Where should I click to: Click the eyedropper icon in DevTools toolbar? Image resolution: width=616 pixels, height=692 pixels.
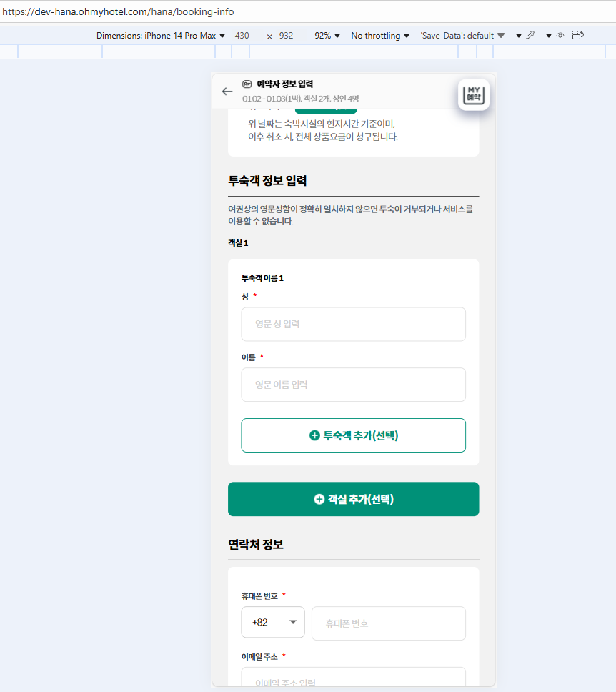[530, 35]
